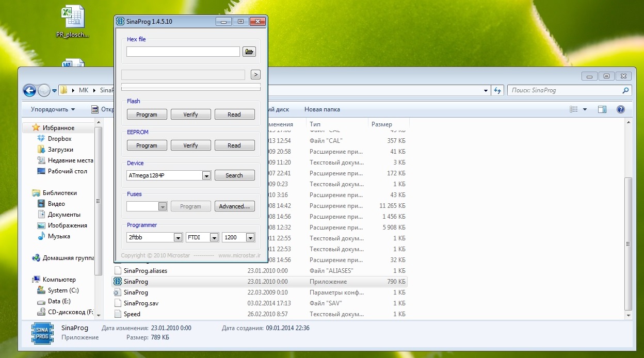Click Explorer back navigation arrow
Viewport: 644px width, 358px height.
(30, 90)
